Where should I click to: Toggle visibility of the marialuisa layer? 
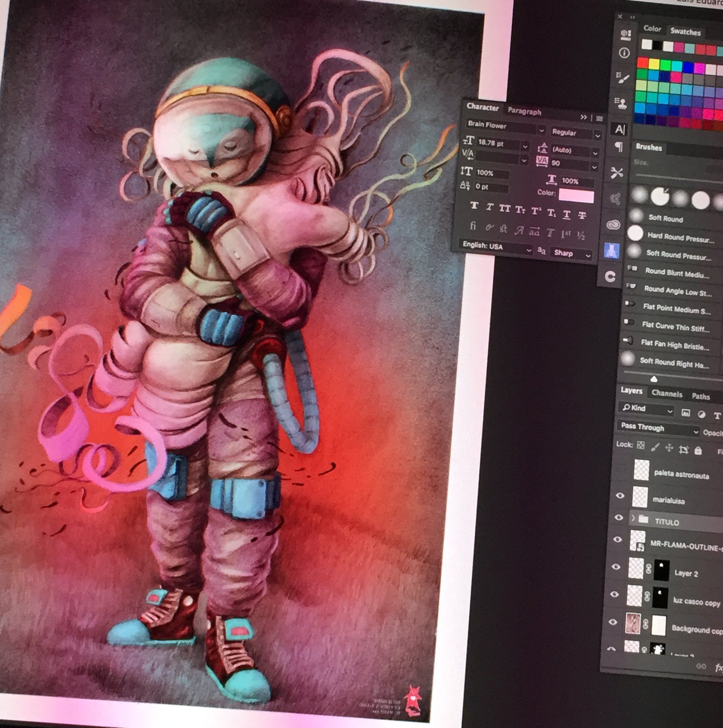tap(620, 496)
